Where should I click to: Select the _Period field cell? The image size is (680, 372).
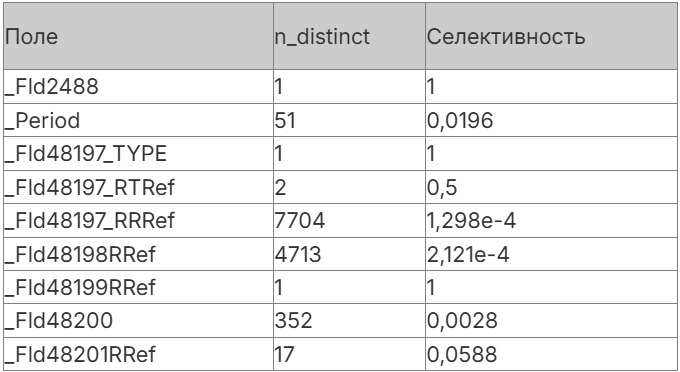pos(138,120)
